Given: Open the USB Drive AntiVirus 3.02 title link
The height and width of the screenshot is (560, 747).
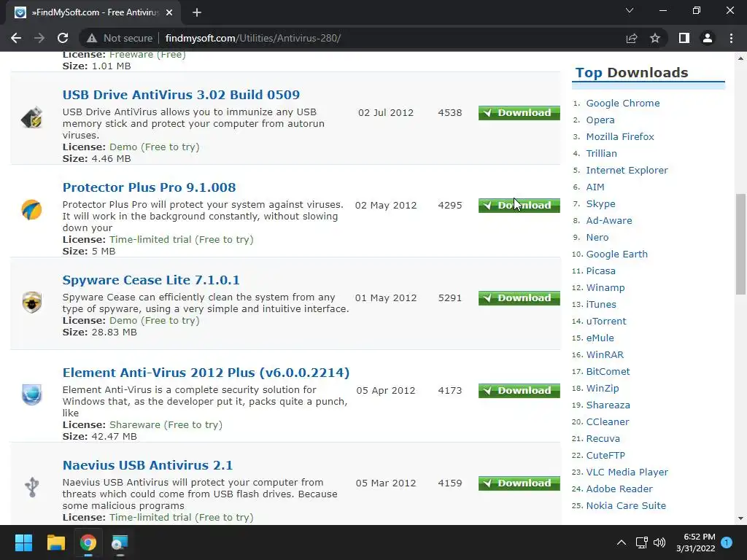Looking at the screenshot, I should 181,95.
